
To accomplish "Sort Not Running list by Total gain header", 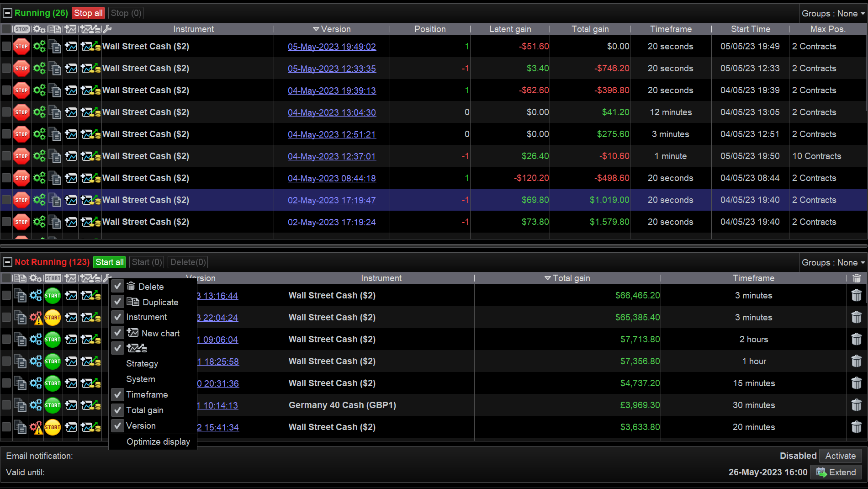I will (x=567, y=278).
